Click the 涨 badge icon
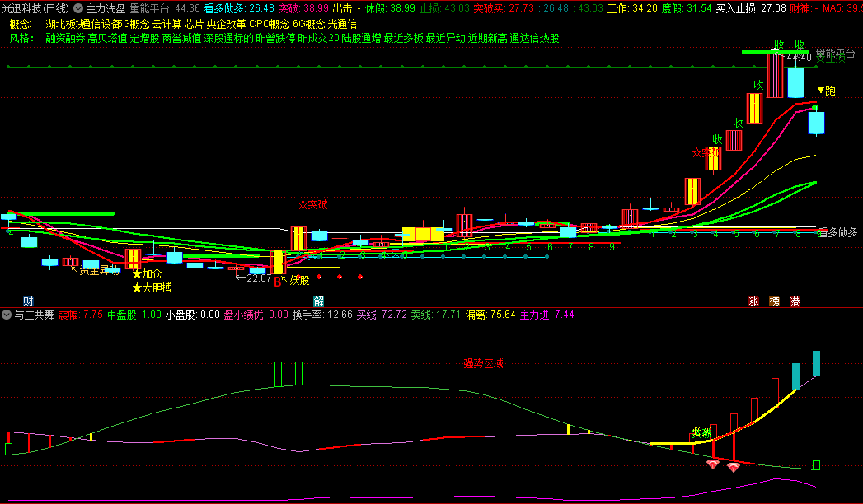Viewport: 863px width, 504px height. click(753, 301)
